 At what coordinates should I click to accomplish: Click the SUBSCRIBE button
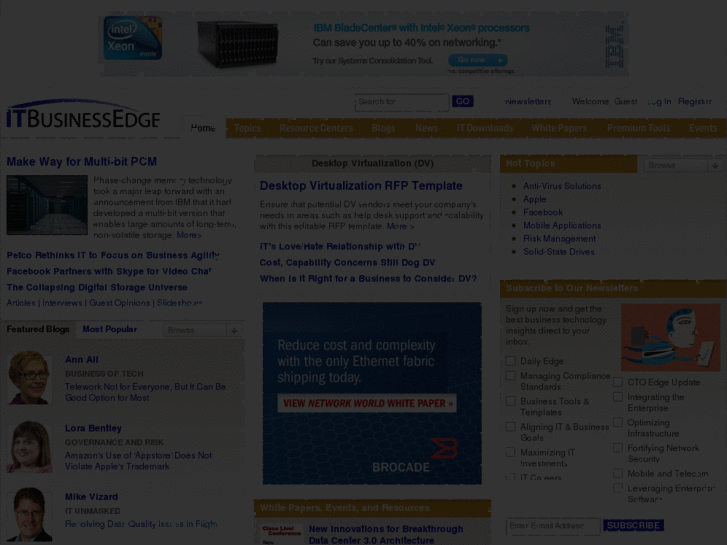(633, 526)
